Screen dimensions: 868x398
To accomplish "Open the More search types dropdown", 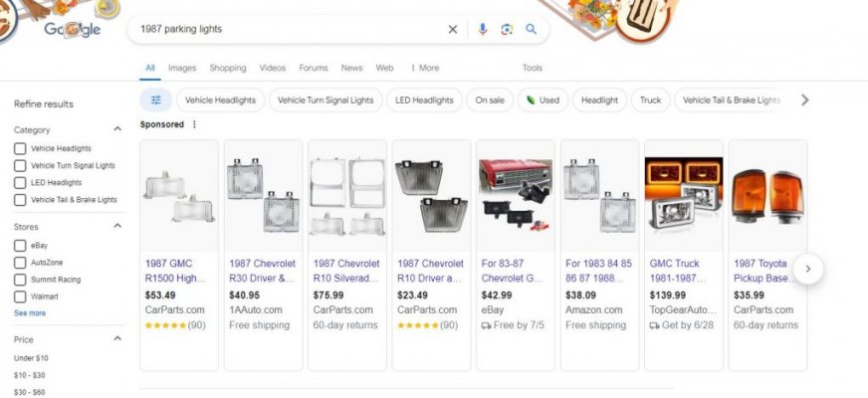I will point(424,68).
